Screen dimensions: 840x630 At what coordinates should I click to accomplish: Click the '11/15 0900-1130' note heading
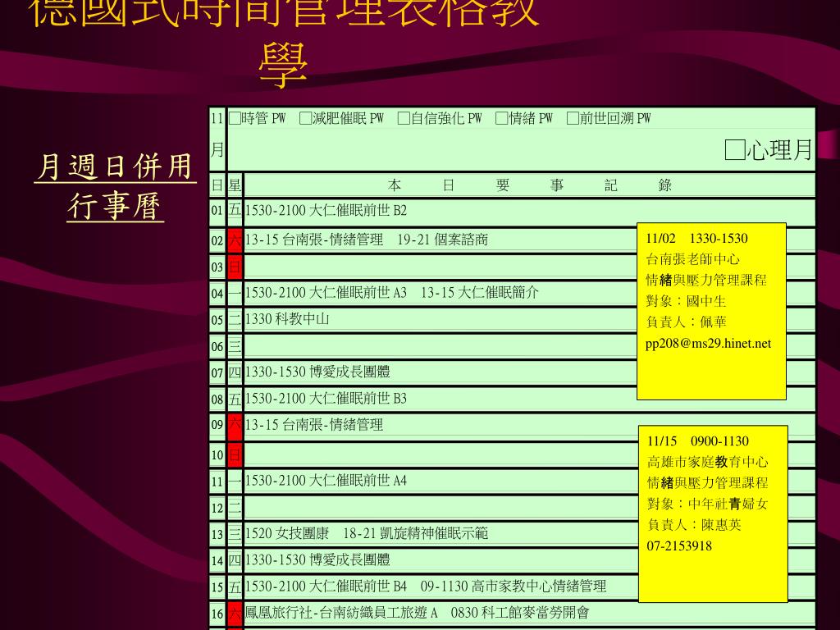tap(697, 441)
